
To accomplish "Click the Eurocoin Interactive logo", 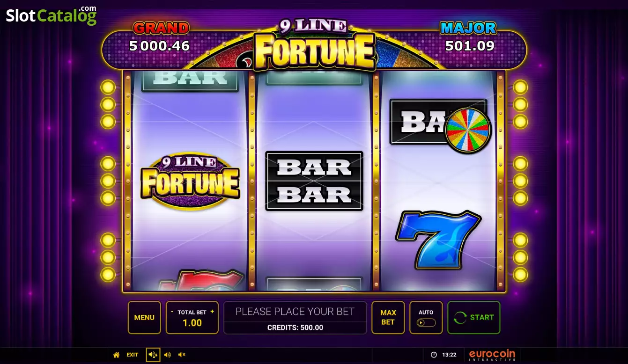I will [492, 355].
